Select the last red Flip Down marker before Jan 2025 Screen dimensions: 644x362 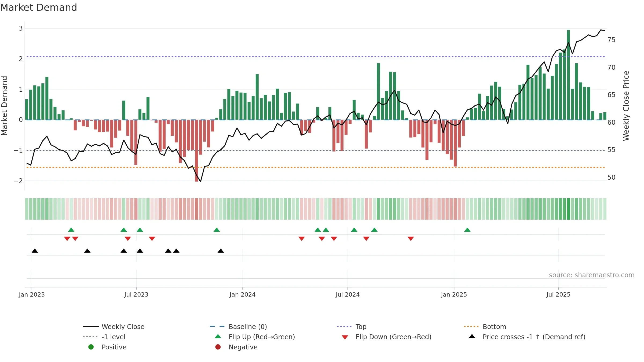(x=411, y=239)
